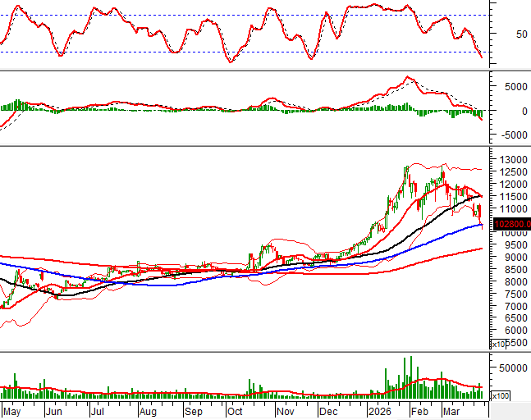Click the Oct month marker
This screenshot has height=420, width=531.
click(x=236, y=409)
